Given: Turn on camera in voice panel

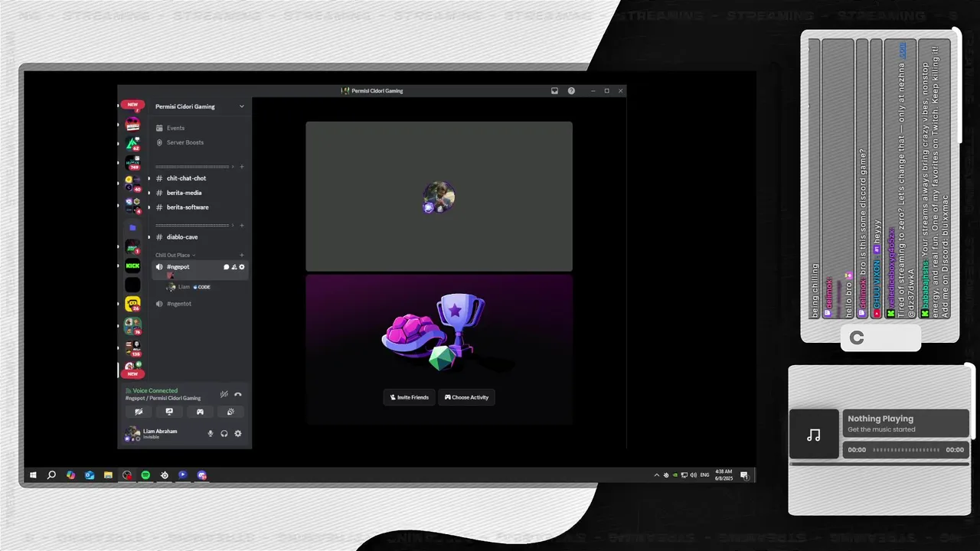Looking at the screenshot, I should click(139, 412).
